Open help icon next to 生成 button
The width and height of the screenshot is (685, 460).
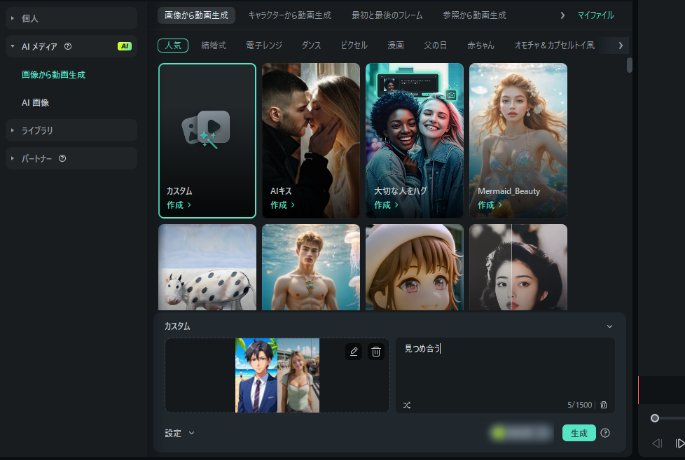(x=605, y=433)
